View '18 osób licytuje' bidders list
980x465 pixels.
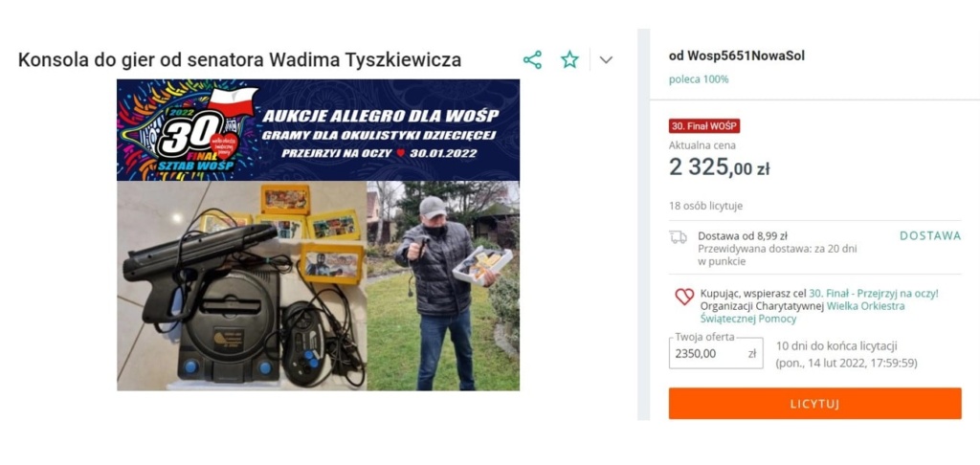point(705,207)
